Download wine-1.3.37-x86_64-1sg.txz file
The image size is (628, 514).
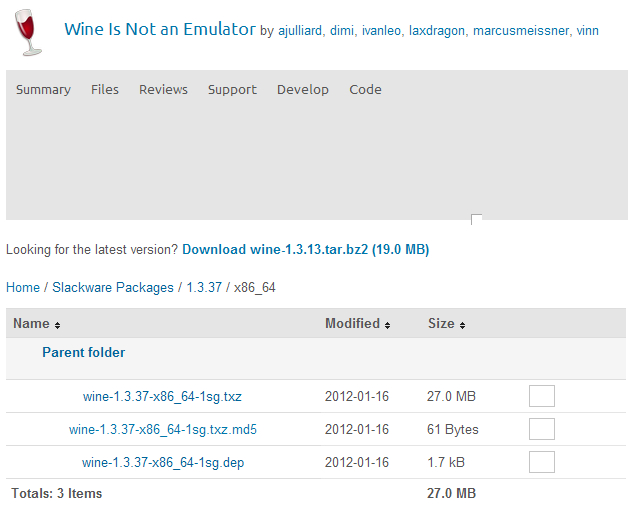pos(162,397)
